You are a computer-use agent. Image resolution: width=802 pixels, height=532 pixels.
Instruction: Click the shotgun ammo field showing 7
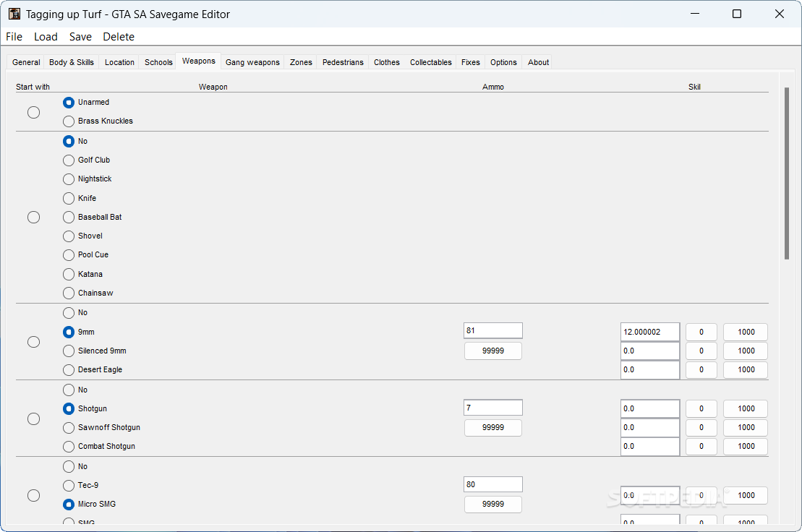[493, 408]
